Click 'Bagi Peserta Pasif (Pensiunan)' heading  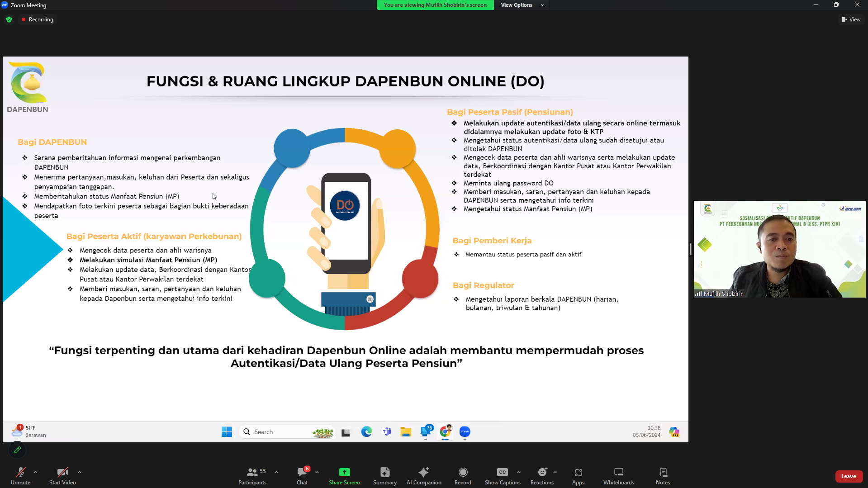(510, 112)
